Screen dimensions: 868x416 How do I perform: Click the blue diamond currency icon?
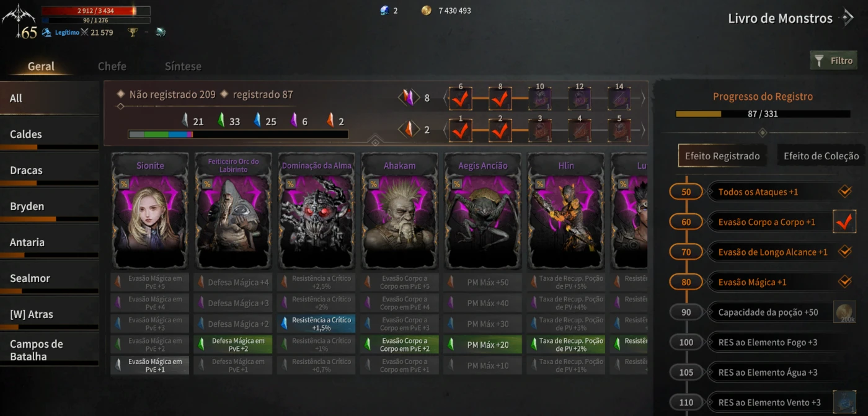tap(384, 11)
